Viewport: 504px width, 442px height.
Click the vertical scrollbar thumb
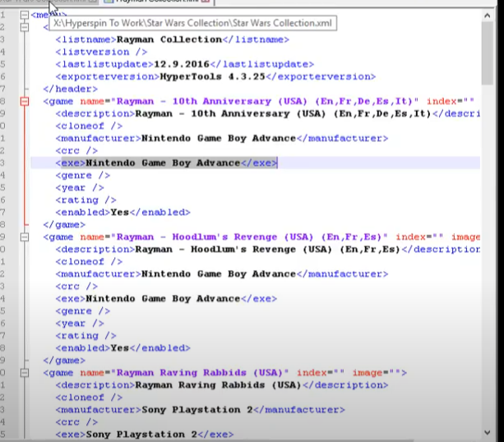487,53
